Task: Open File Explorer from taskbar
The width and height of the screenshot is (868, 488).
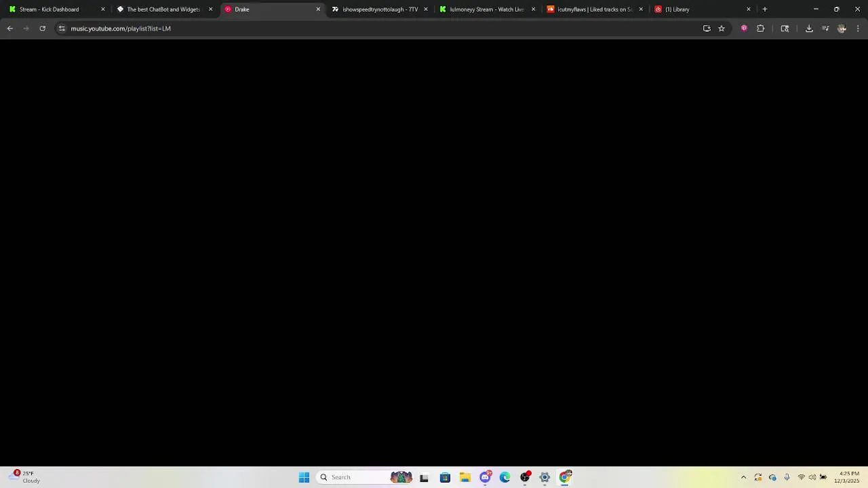Action: click(x=465, y=477)
